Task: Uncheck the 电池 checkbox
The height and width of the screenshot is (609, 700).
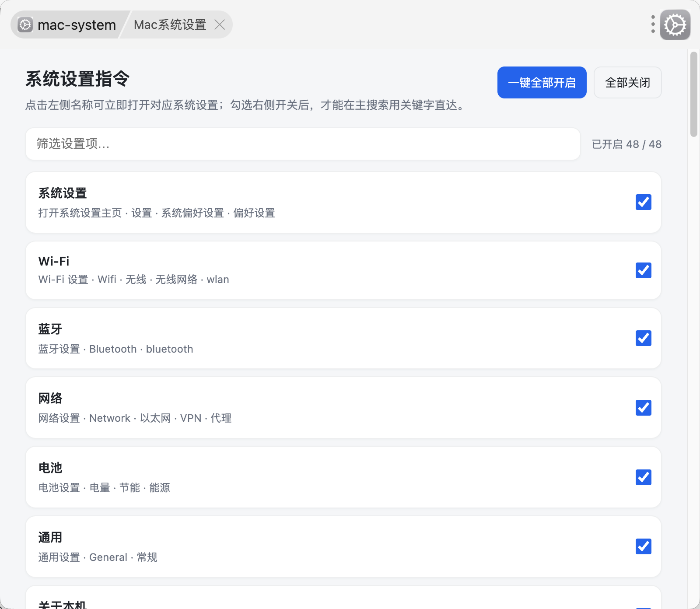Action: point(643,477)
